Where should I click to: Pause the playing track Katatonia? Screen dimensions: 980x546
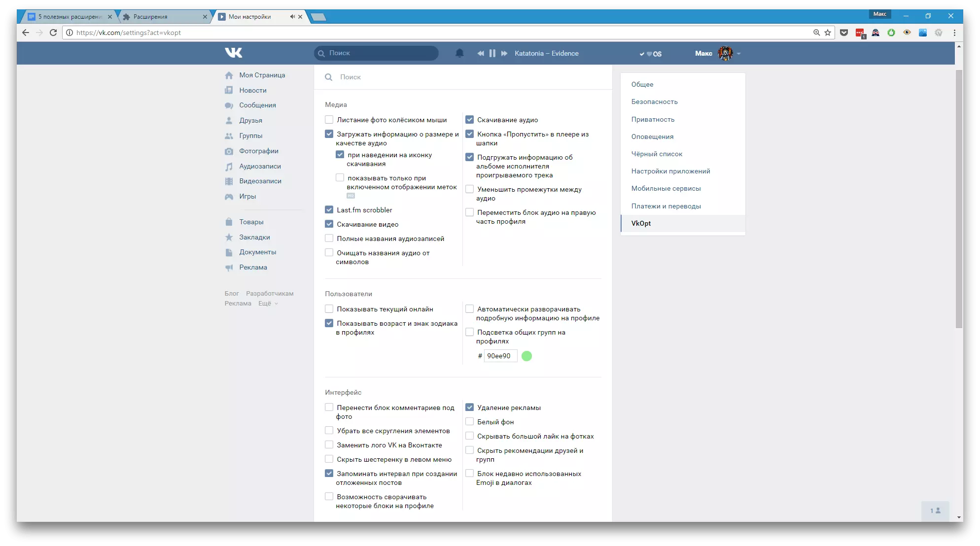tap(492, 53)
